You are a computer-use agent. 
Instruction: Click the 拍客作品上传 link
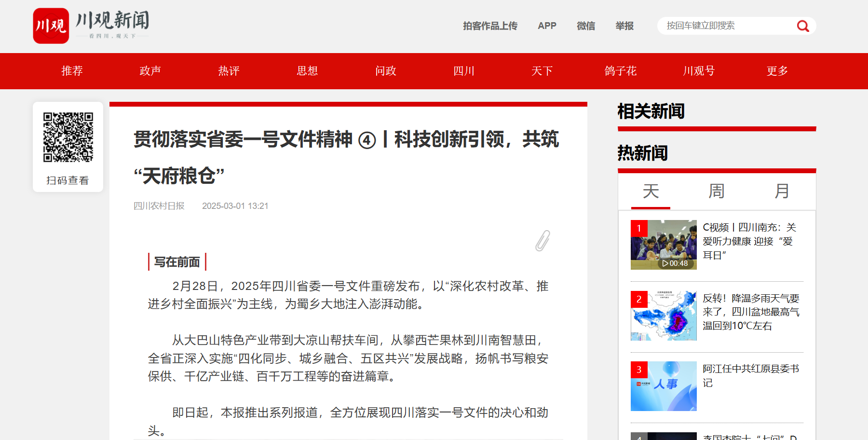click(490, 26)
